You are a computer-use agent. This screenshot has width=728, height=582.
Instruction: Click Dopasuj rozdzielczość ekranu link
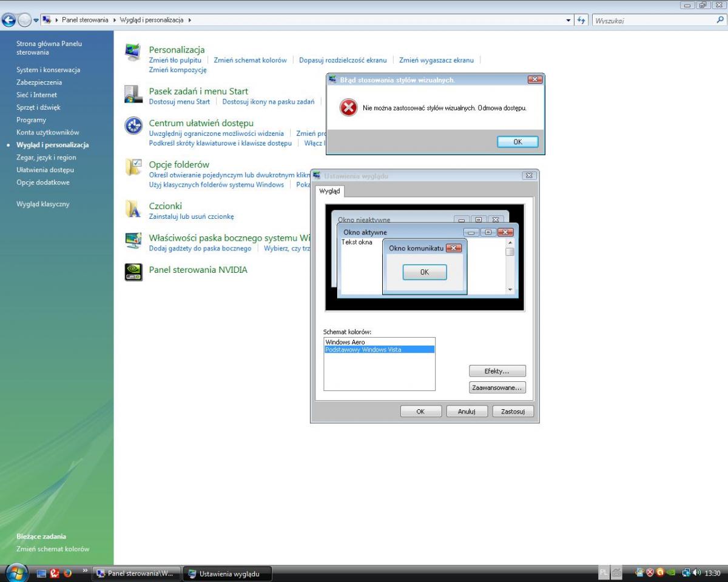coord(343,60)
